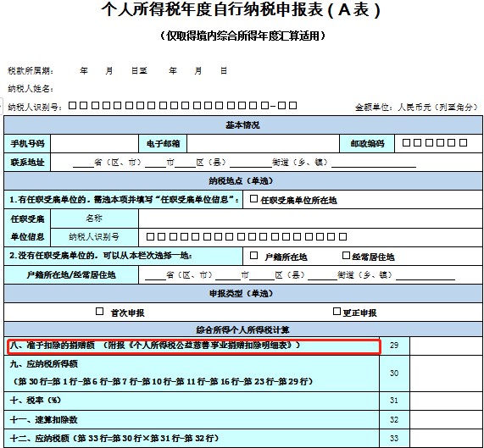Click the 联系地址 label cell

tap(27, 163)
